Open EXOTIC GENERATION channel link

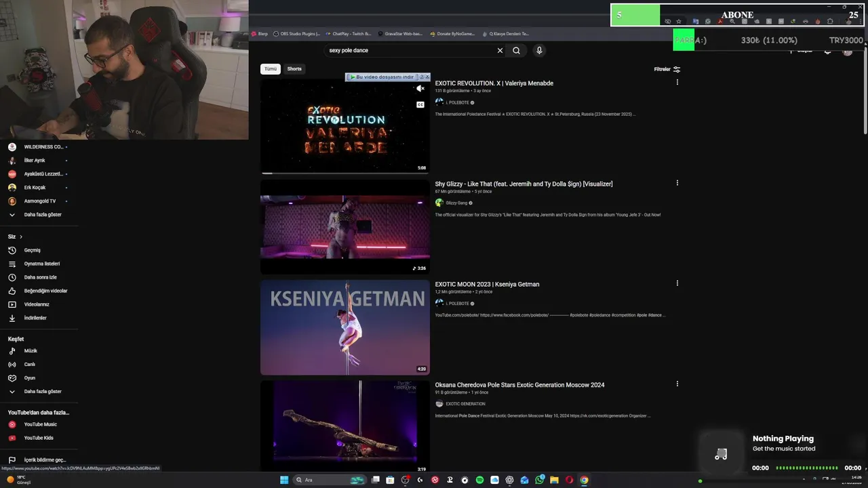coord(465,404)
